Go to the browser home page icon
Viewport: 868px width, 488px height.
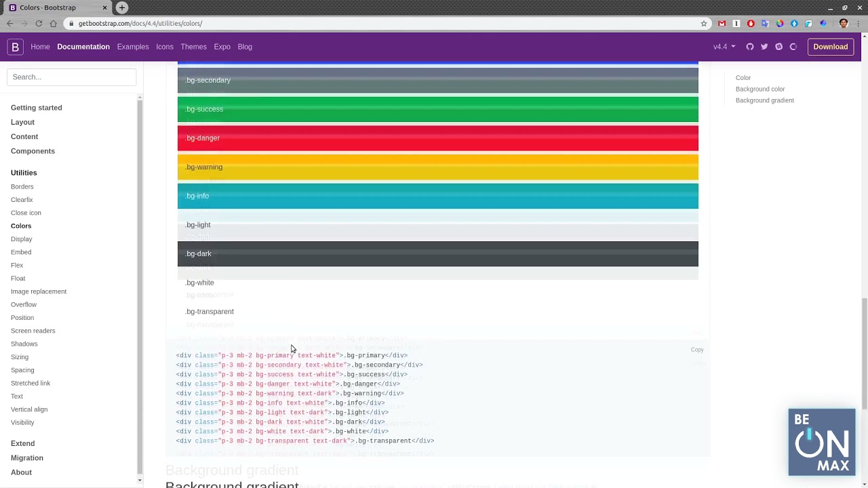point(54,23)
